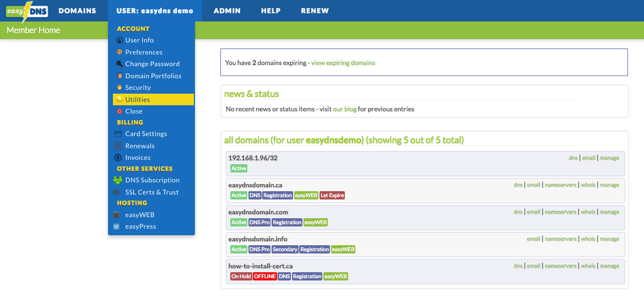Viewport: 644px width, 297px height.
Task: Click the easyWEB hosting icon
Action: pos(117,214)
